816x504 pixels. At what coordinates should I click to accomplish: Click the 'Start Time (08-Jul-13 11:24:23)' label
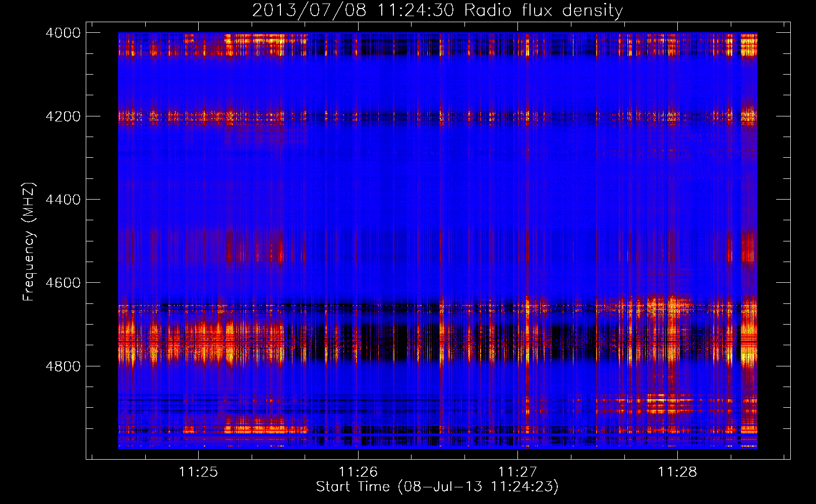(x=437, y=487)
